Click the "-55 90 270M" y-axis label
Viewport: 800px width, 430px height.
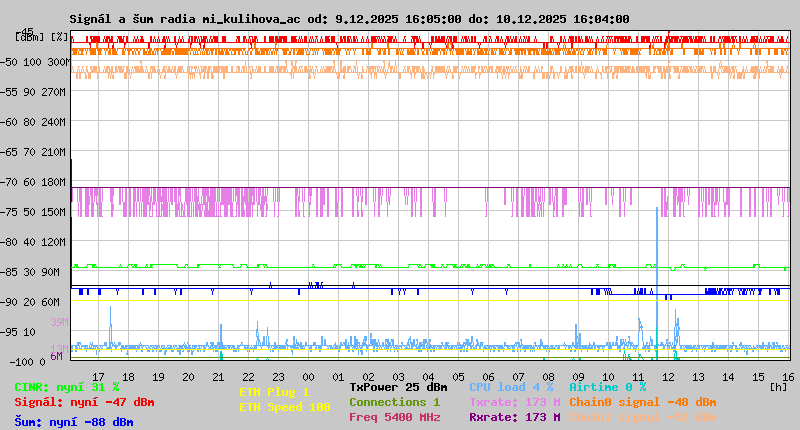[x=33, y=92]
